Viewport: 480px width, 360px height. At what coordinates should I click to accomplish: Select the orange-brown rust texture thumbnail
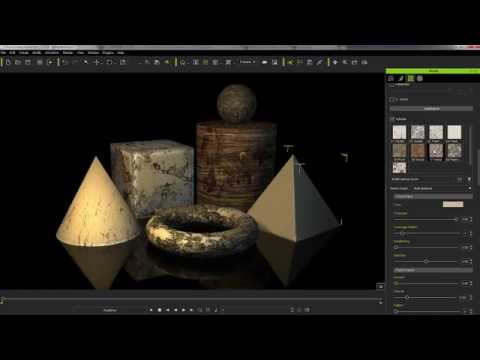click(418, 151)
